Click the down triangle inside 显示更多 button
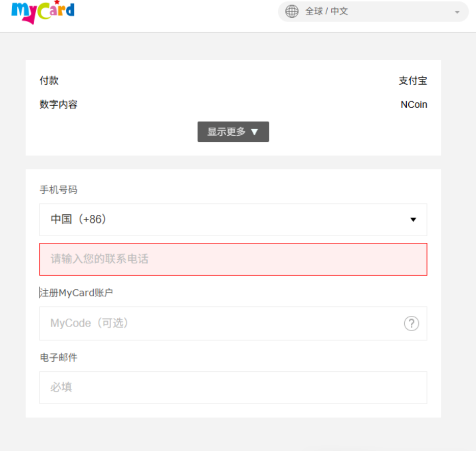 click(x=255, y=131)
